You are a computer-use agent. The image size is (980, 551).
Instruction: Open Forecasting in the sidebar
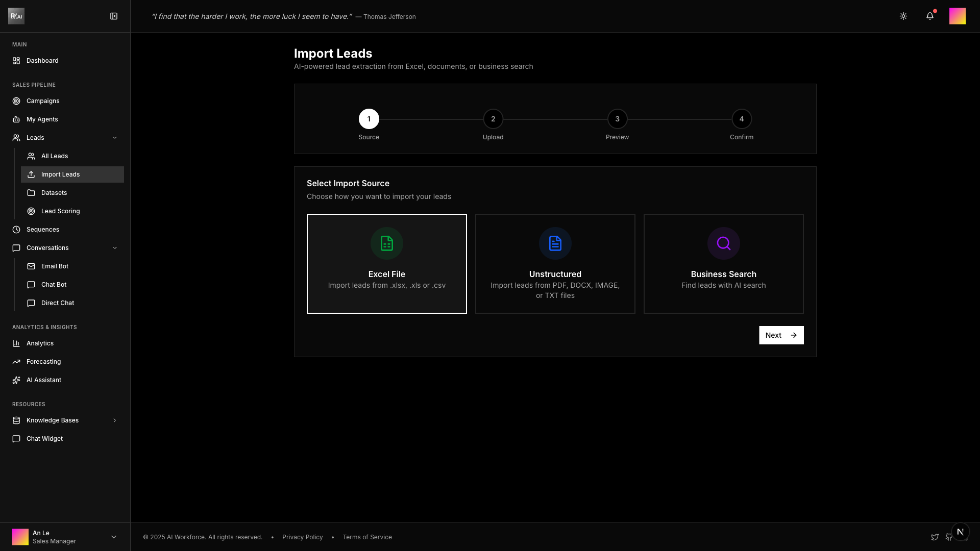[x=43, y=362]
